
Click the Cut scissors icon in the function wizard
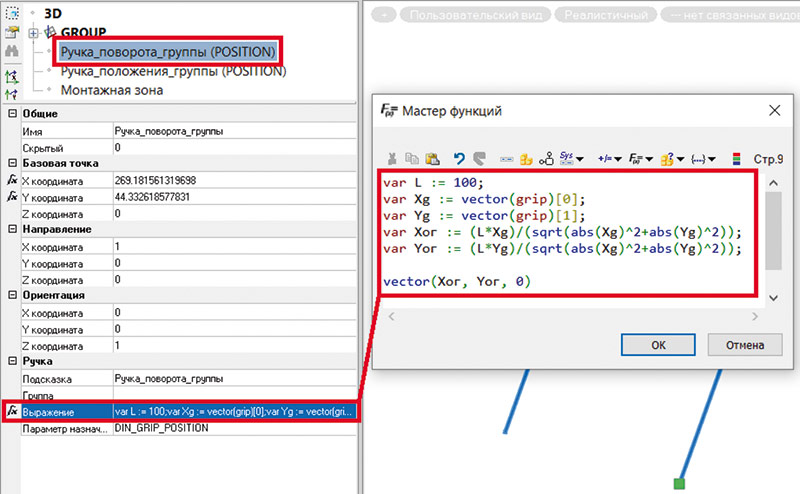[x=391, y=158]
